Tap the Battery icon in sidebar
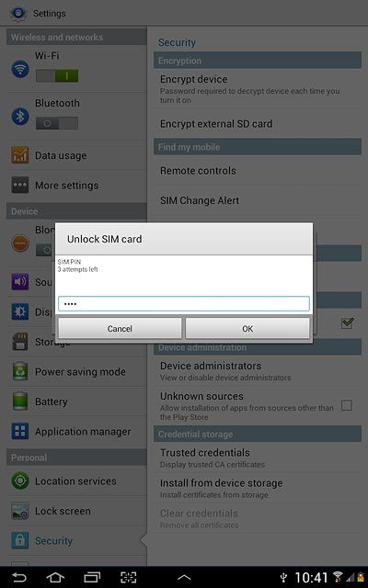This screenshot has height=588, width=368. (20, 401)
